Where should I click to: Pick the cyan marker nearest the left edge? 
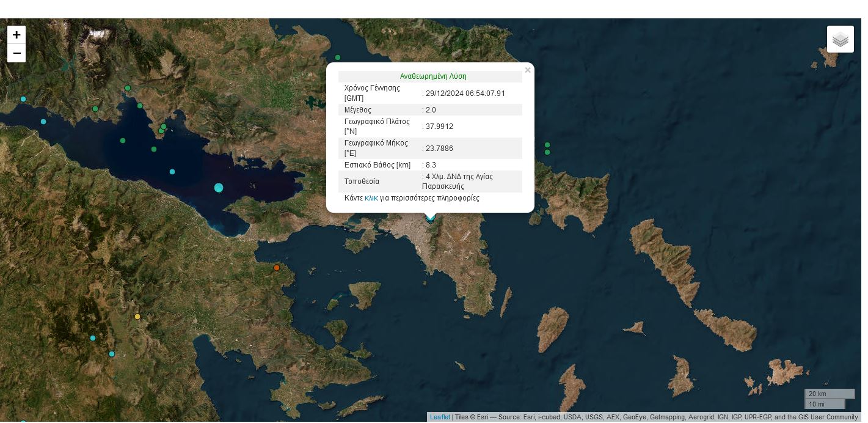click(23, 99)
